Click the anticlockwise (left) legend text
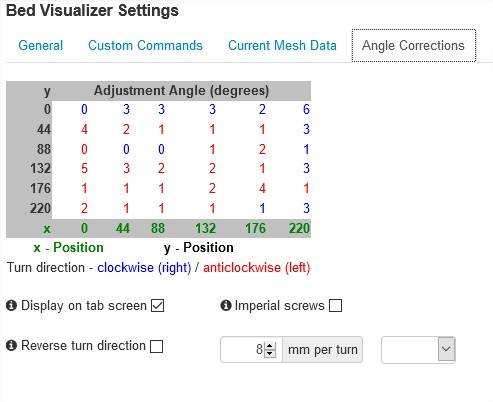Viewport: 493px width, 402px height. pyautogui.click(x=257, y=267)
